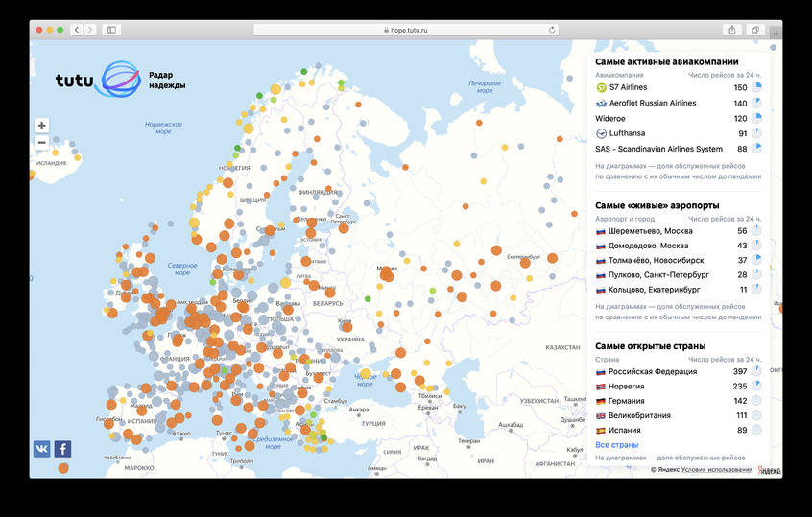Click the S7 Airlines logo icon
Viewport: 812px width, 517px height.
601,87
